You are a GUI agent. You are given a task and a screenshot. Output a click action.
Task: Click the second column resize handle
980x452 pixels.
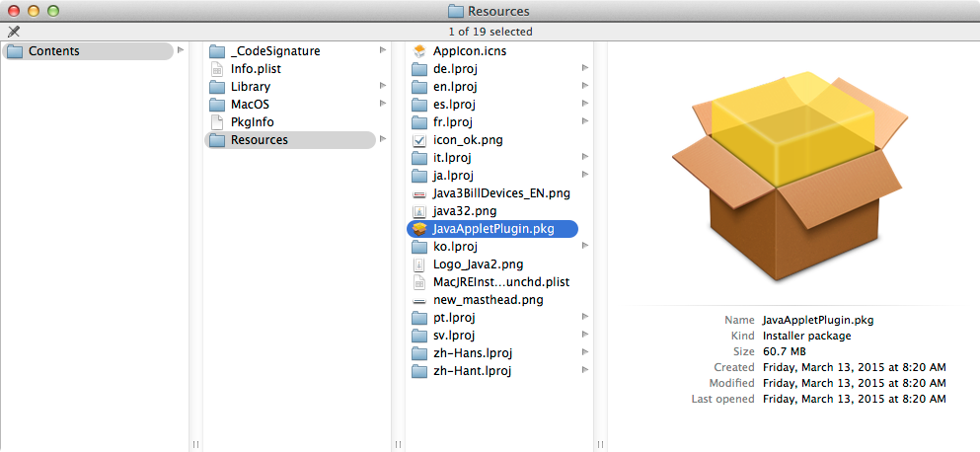(398, 444)
